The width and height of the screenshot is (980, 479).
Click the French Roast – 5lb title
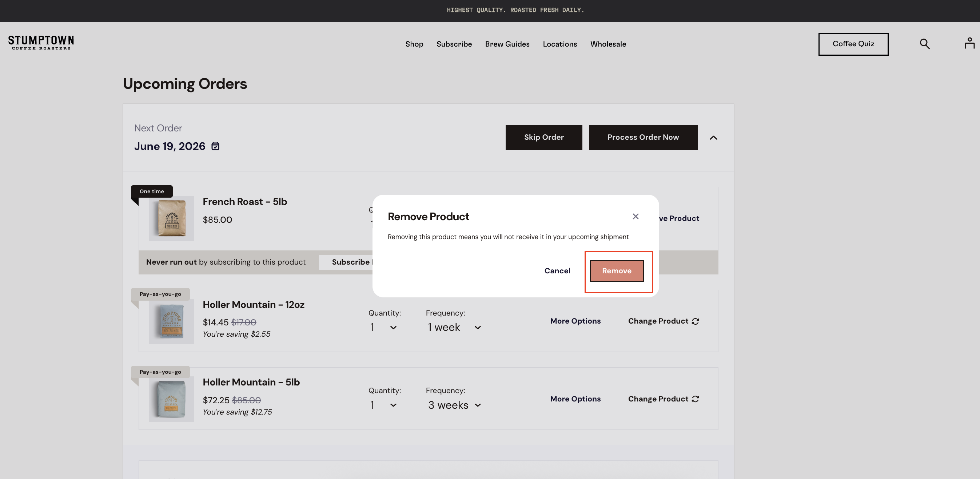point(244,201)
